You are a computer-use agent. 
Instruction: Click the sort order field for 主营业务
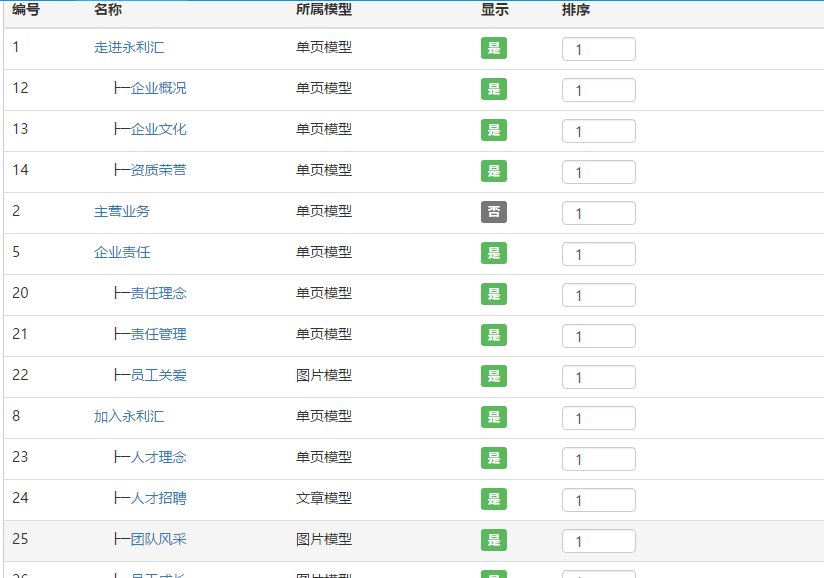[x=598, y=213]
